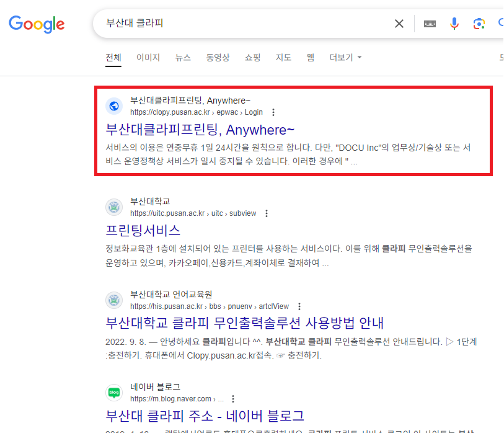504x433 pixels.
Task: Click the m.blog.naver.com URL breadcrumb
Action: point(177,399)
